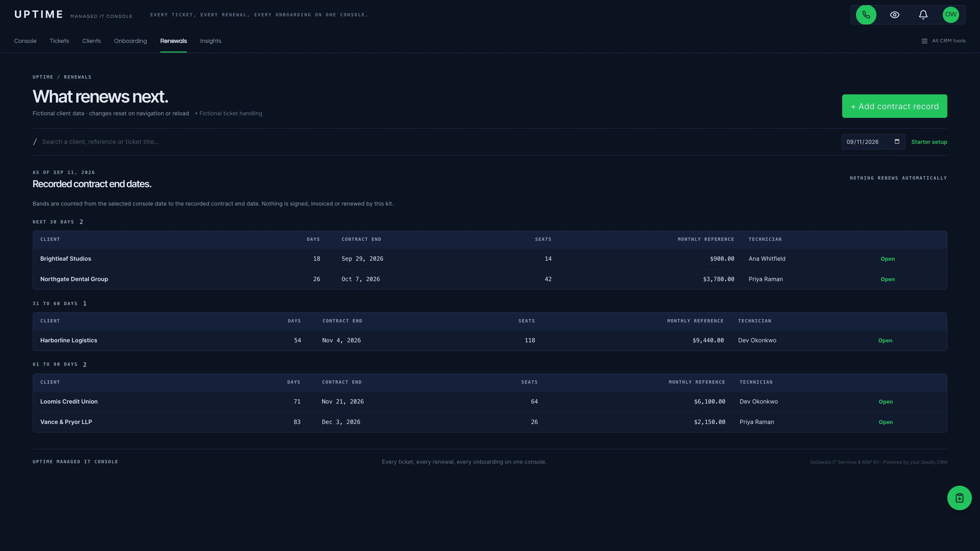Click the Starter setup link

(x=929, y=142)
